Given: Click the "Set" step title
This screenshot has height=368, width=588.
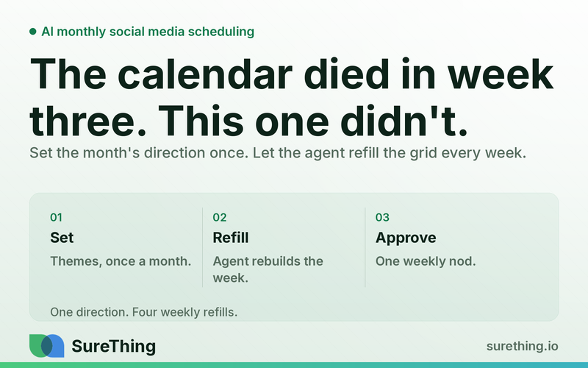Looking at the screenshot, I should click(62, 238).
